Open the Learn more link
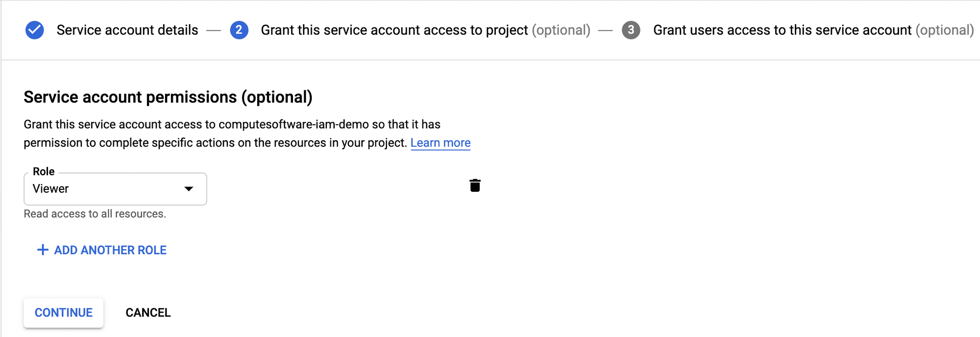Screen dimensions: 980x337 pyautogui.click(x=440, y=143)
